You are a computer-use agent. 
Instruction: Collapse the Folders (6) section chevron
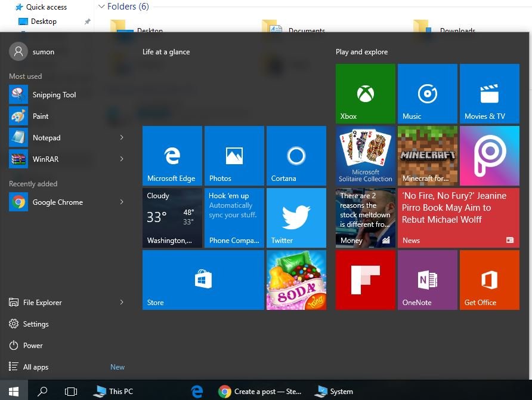pos(101,7)
